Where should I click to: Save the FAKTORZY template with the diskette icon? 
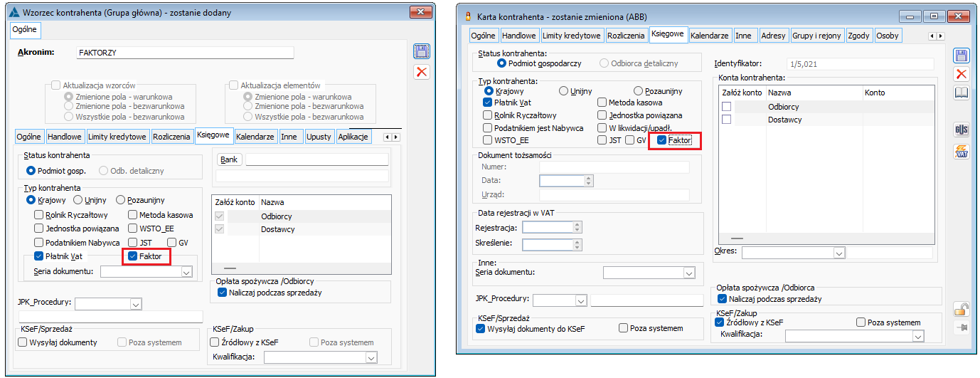(422, 51)
